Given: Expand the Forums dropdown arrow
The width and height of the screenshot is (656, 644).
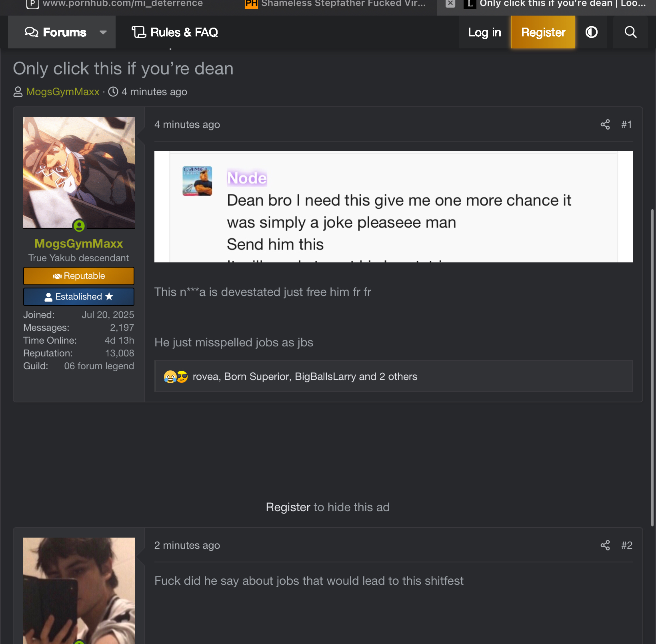Looking at the screenshot, I should coord(103,32).
